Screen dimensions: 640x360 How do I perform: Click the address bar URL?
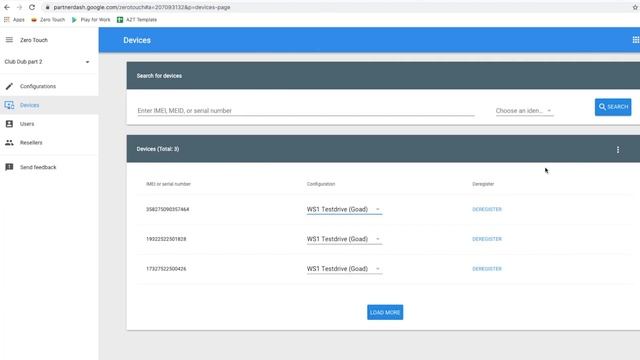tap(142, 7)
